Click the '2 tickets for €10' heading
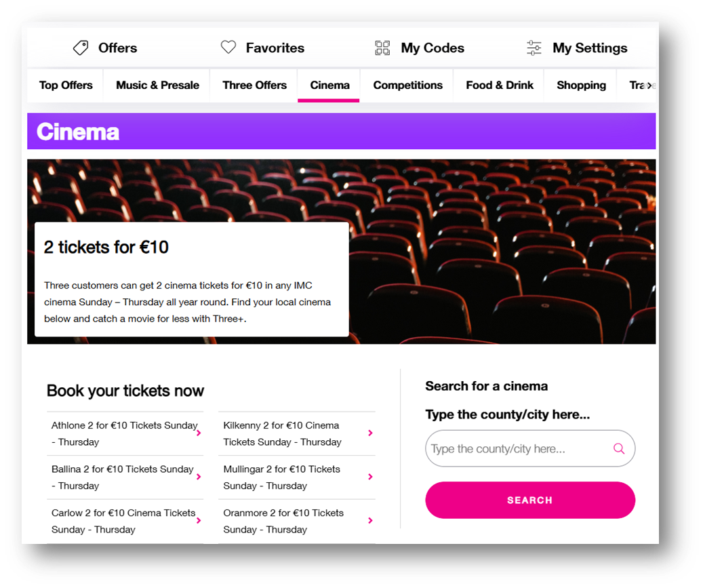The width and height of the screenshot is (703, 588). pyautogui.click(x=106, y=247)
